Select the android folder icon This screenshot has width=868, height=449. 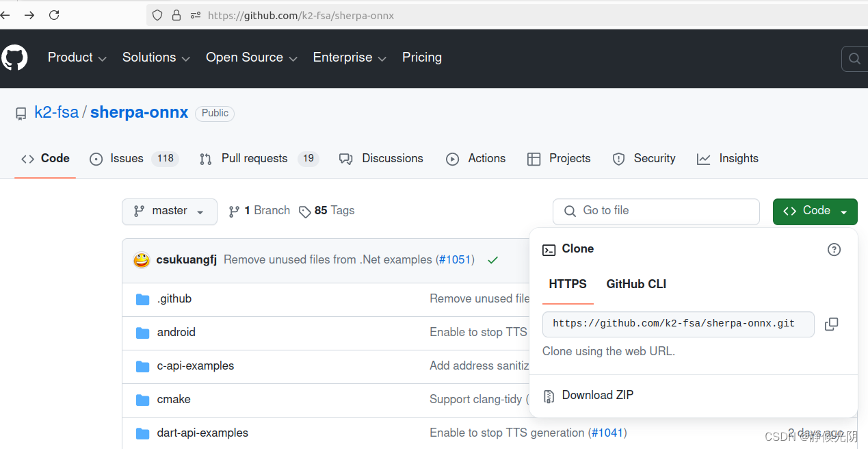pos(142,333)
